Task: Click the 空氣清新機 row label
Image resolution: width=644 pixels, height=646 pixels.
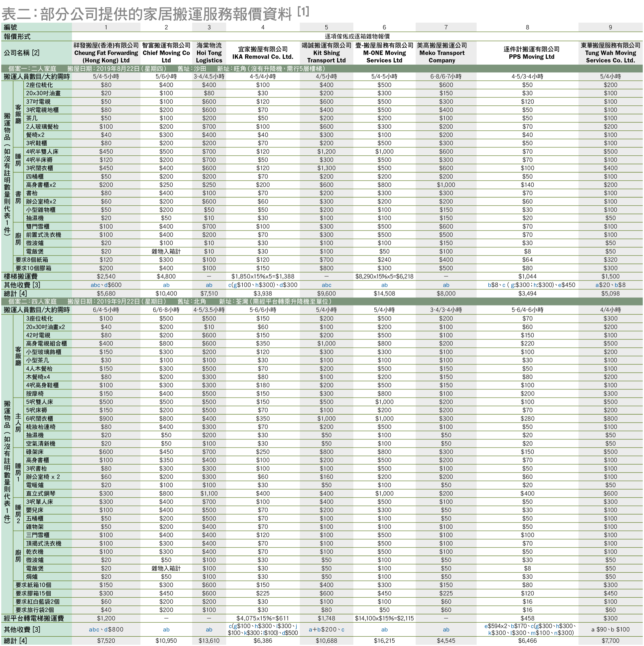Action: (x=41, y=443)
